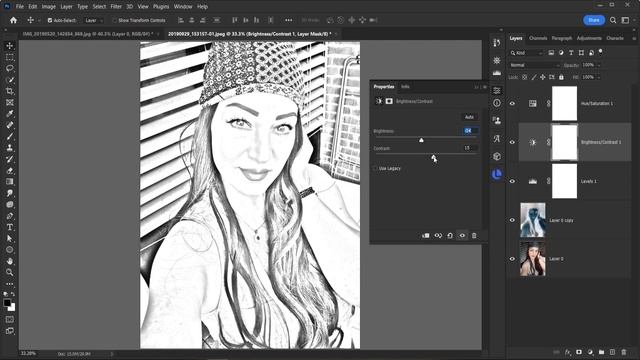Click the Auto button in Properties
The image size is (640, 360).
click(469, 117)
